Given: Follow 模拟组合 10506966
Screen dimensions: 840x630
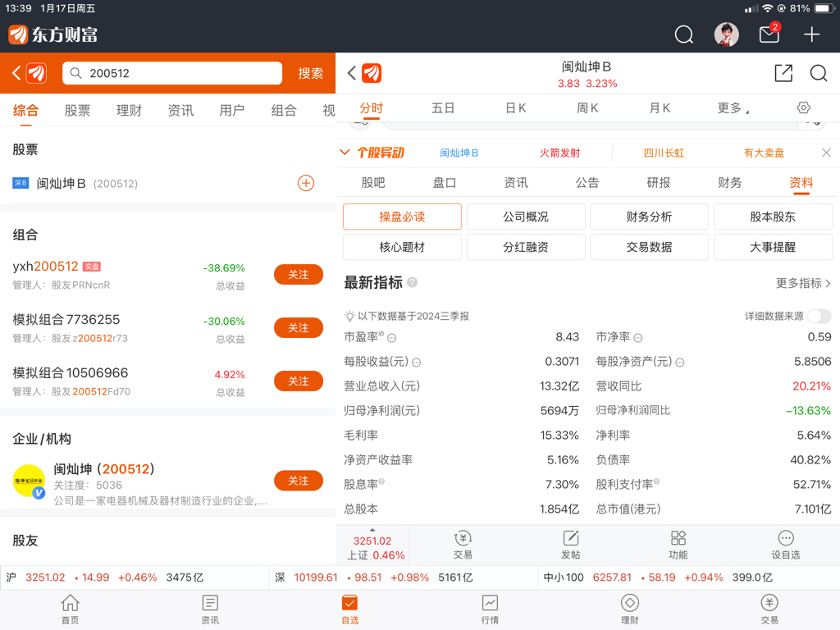Looking at the screenshot, I should [299, 381].
